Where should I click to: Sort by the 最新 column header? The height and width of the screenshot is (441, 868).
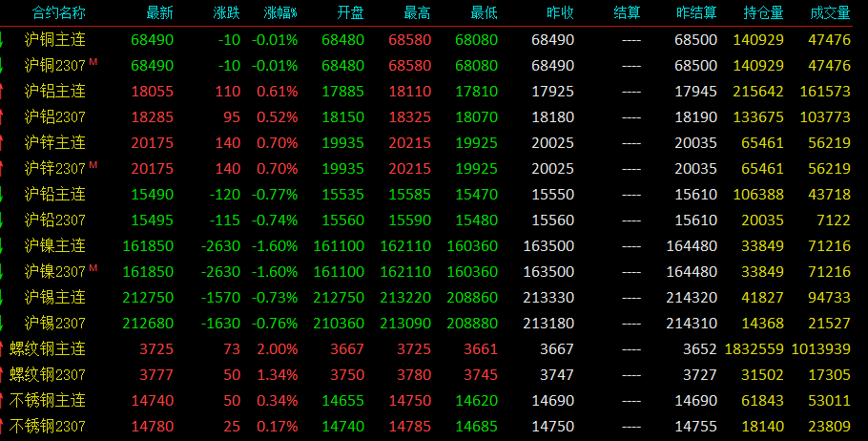(x=159, y=12)
